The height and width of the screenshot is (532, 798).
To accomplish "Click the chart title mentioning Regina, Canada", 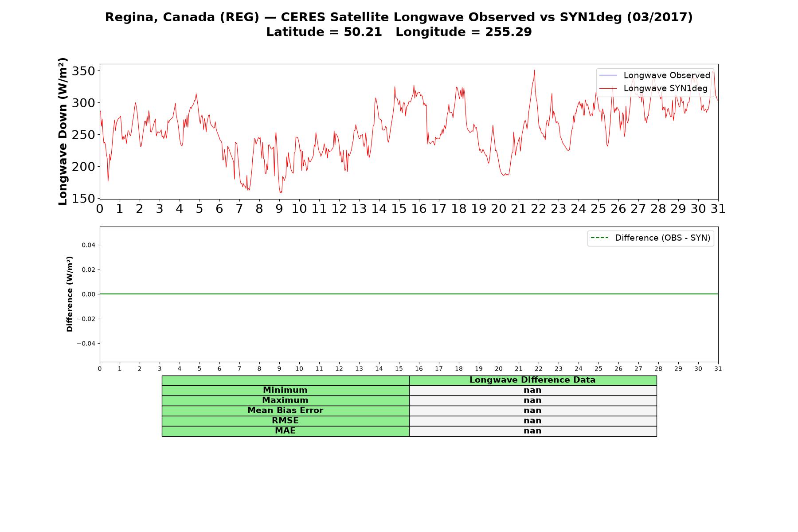I will (x=399, y=17).
